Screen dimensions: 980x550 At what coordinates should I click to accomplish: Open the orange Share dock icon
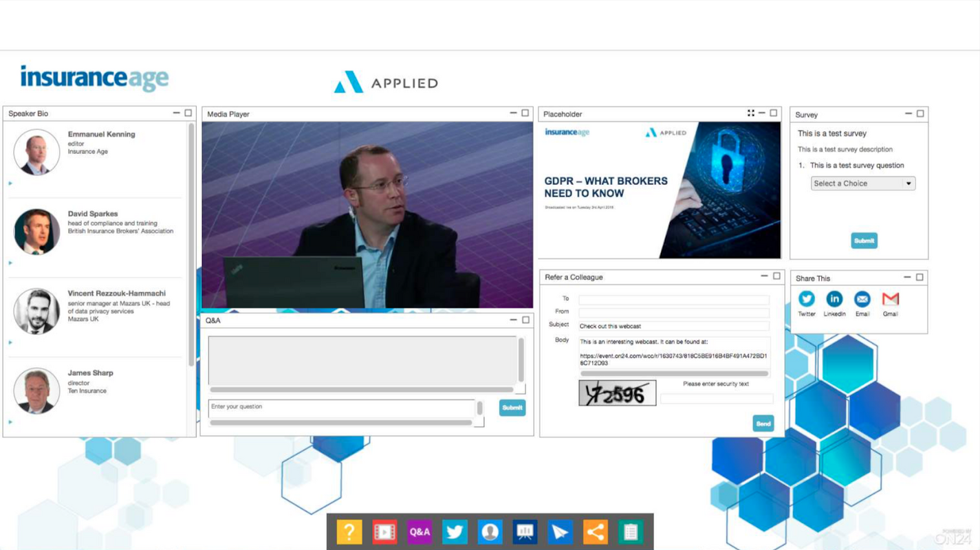tap(595, 531)
